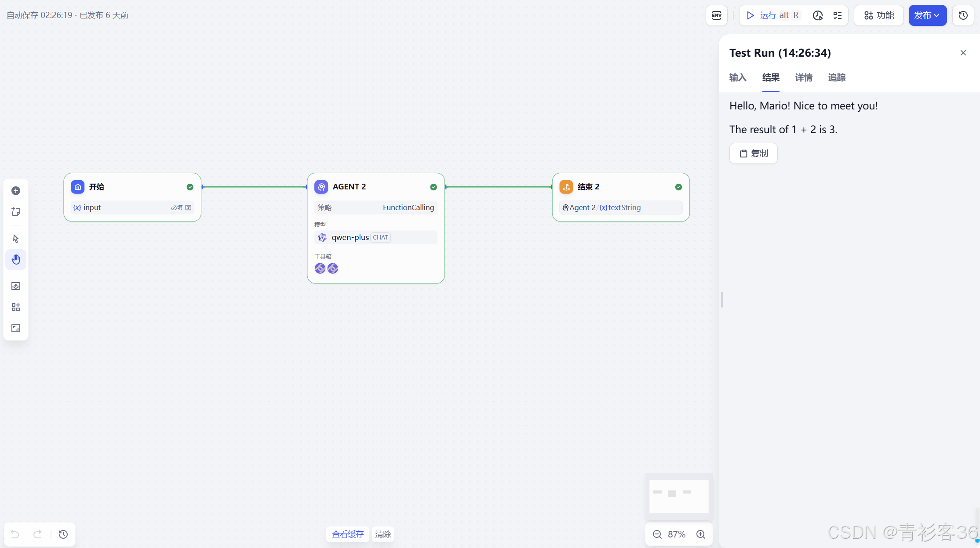The image size is (980, 548).
Task: Select pointer mode tool
Action: [x=16, y=239]
